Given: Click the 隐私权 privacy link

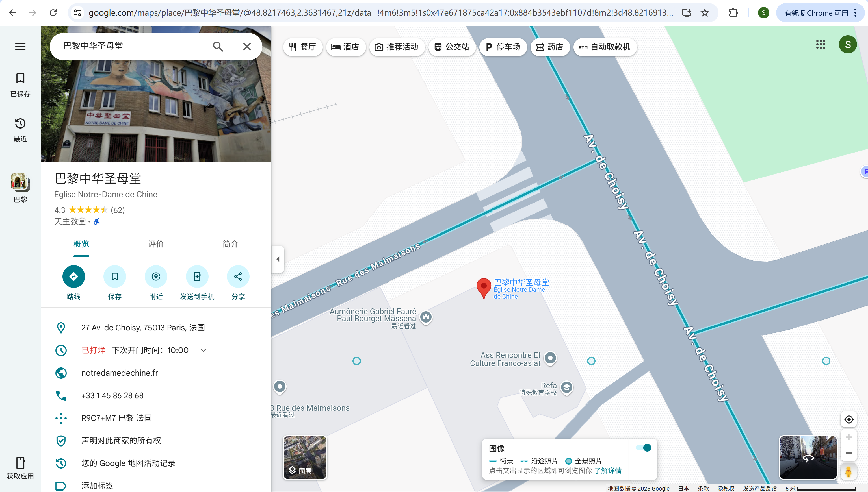Looking at the screenshot, I should (x=726, y=488).
